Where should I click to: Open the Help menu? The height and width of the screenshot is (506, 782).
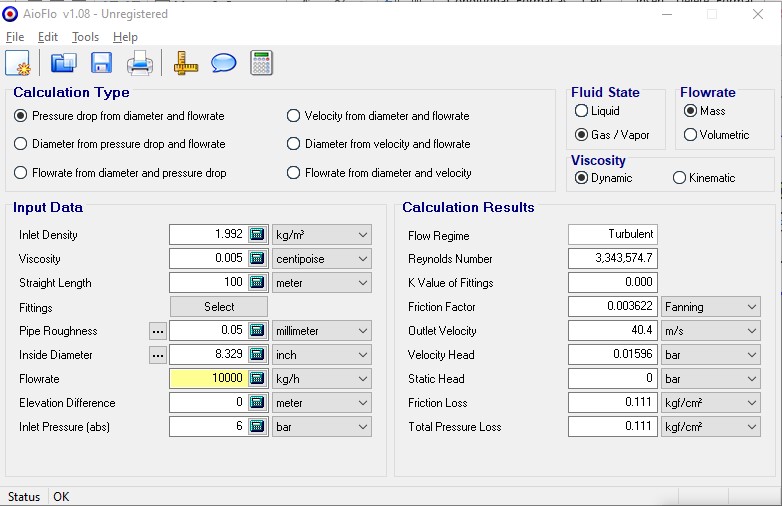[x=125, y=37]
